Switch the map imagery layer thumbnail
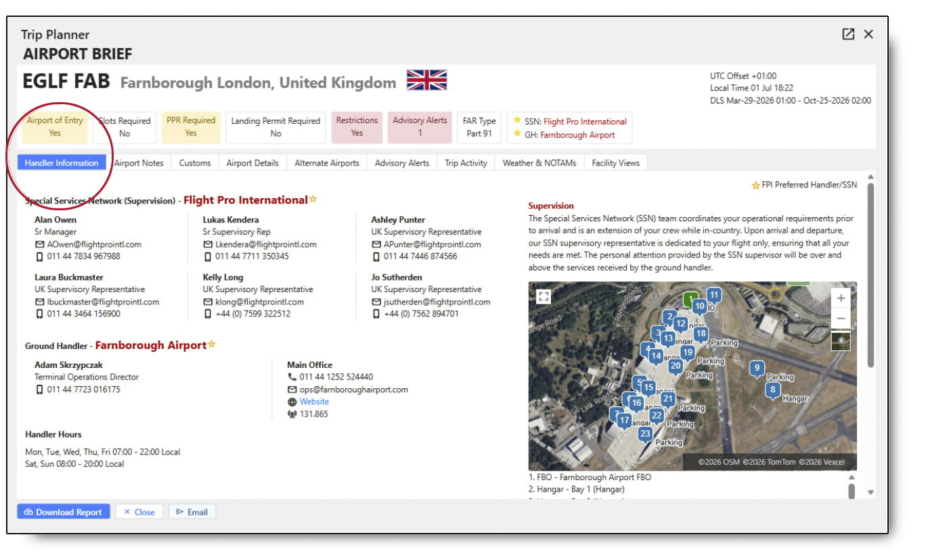Screen dimensions: 926x560 (841, 341)
